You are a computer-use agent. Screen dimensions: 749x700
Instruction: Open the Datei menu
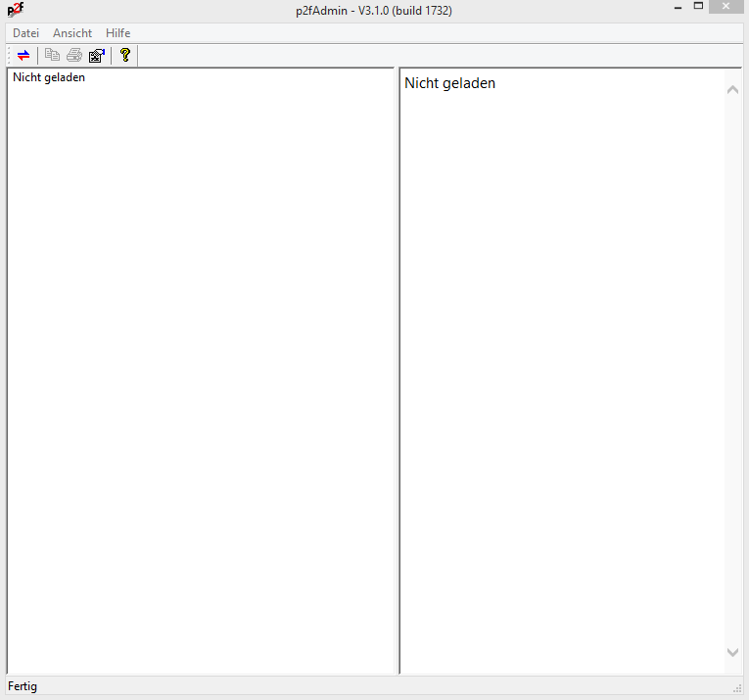pos(25,33)
